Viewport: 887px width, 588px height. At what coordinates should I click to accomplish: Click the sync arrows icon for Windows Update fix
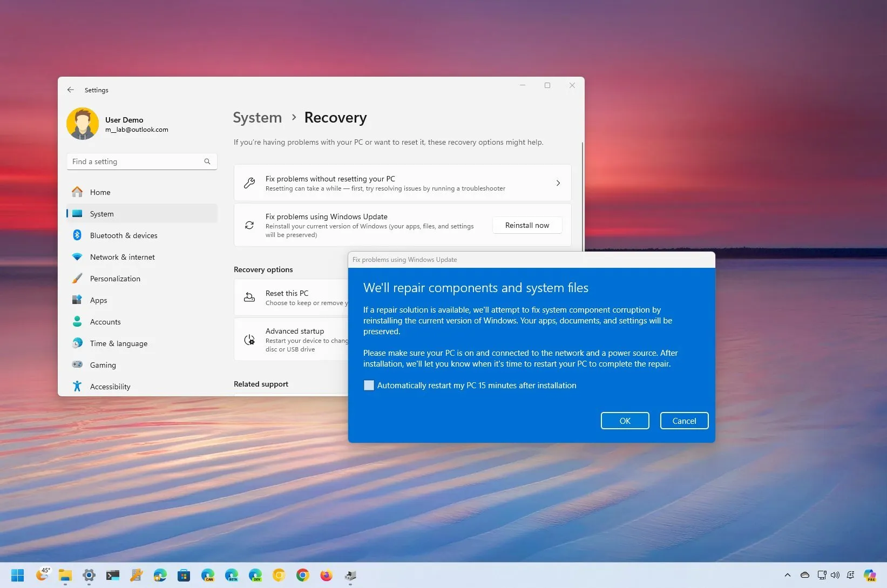click(x=249, y=225)
